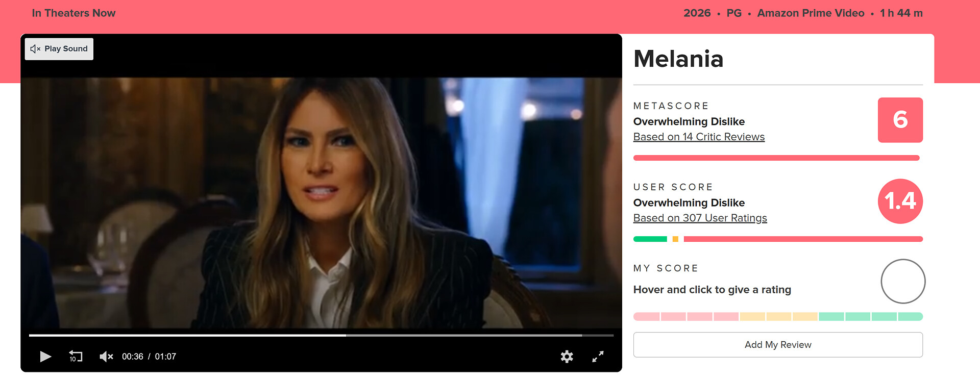Seek on the video progress bar
The image size is (980, 380).
pyautogui.click(x=321, y=336)
